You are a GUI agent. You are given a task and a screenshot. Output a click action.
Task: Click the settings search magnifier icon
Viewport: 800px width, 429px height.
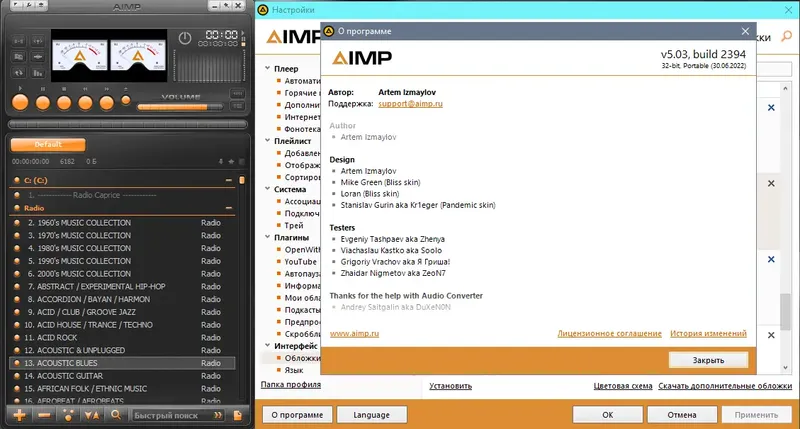[787, 36]
